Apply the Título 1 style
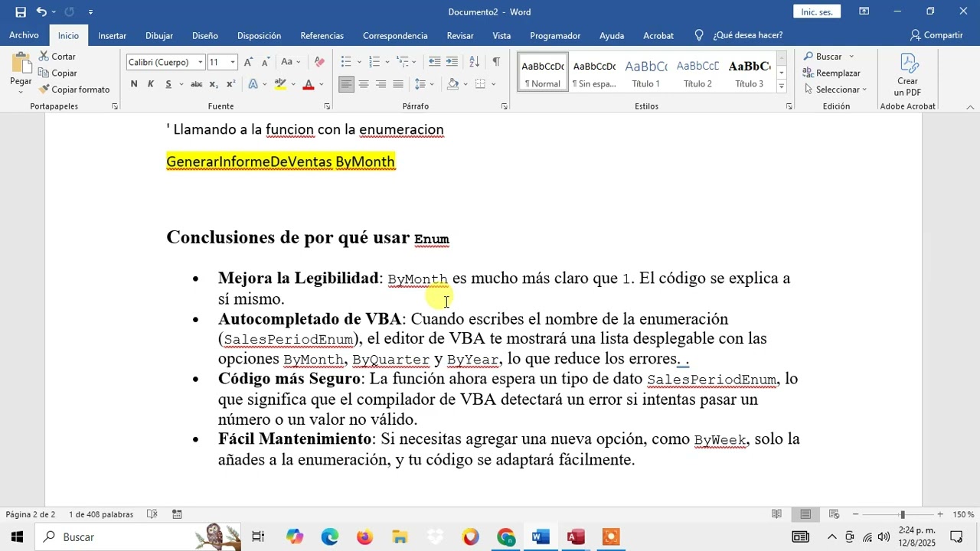 646,73
